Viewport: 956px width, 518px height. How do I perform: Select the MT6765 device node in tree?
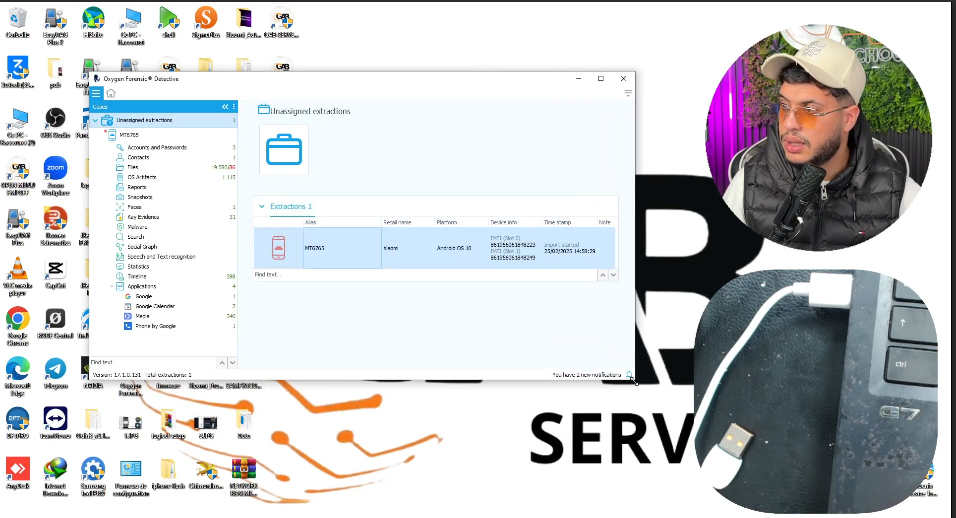coord(128,135)
